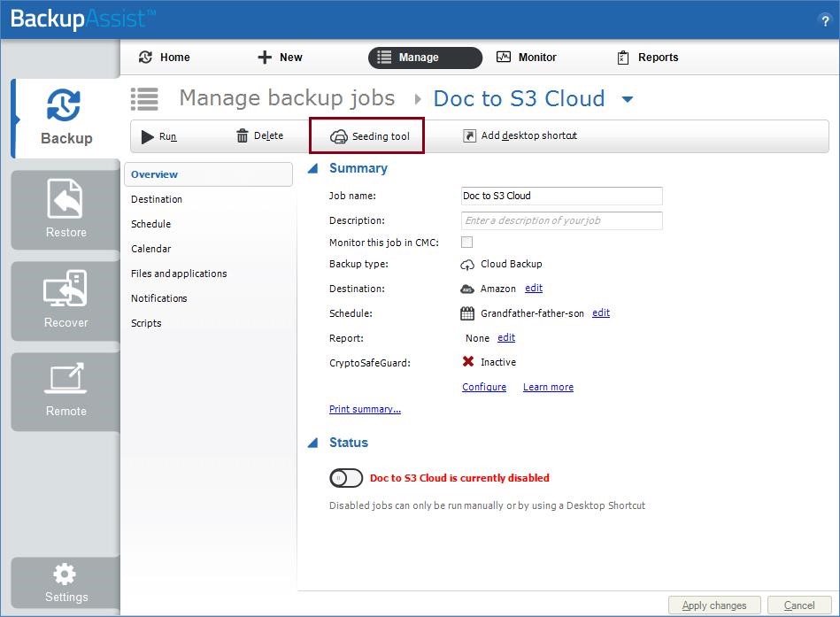840x617 pixels.
Task: Click the Configure link for CryptoSafeGuard
Action: (x=484, y=387)
